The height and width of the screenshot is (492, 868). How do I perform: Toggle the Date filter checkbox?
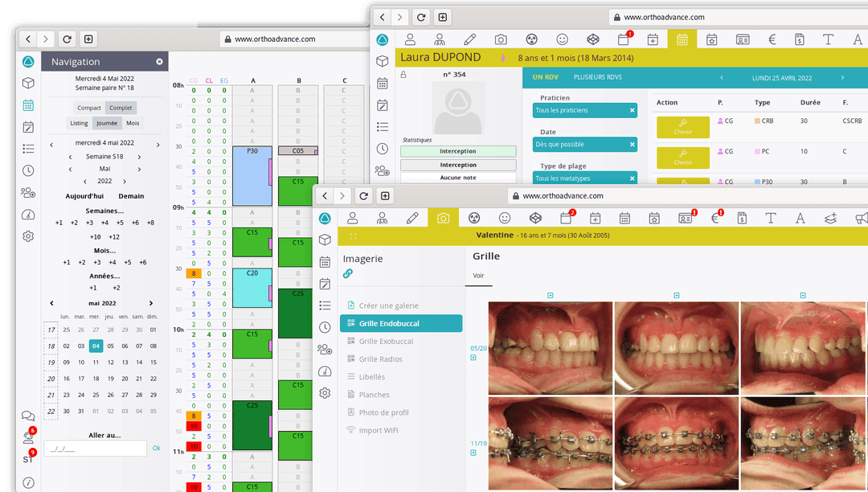536,133
